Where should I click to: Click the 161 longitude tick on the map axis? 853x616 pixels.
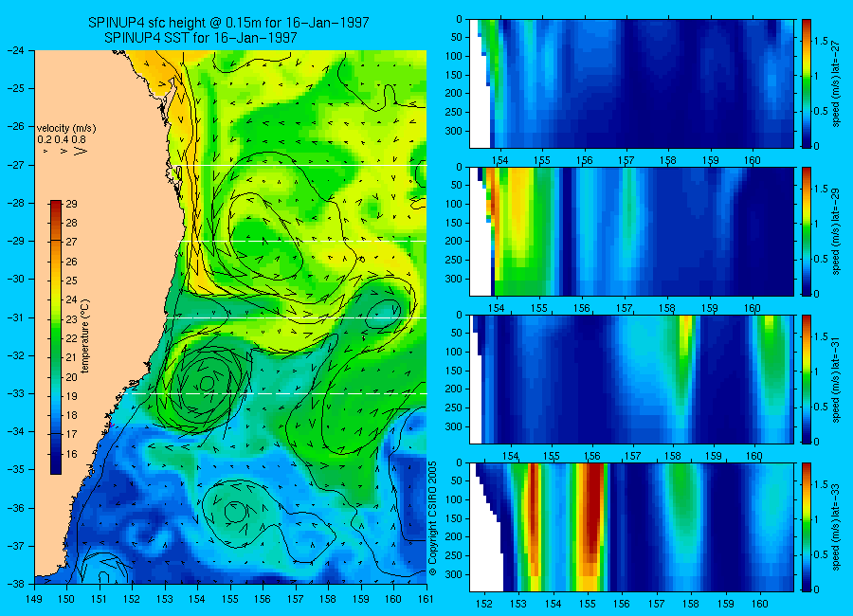426,599
